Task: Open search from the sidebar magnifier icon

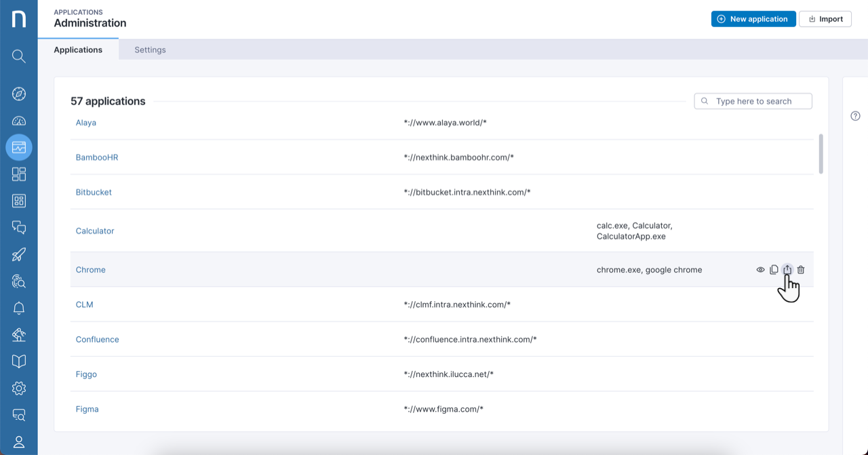Action: tap(19, 56)
